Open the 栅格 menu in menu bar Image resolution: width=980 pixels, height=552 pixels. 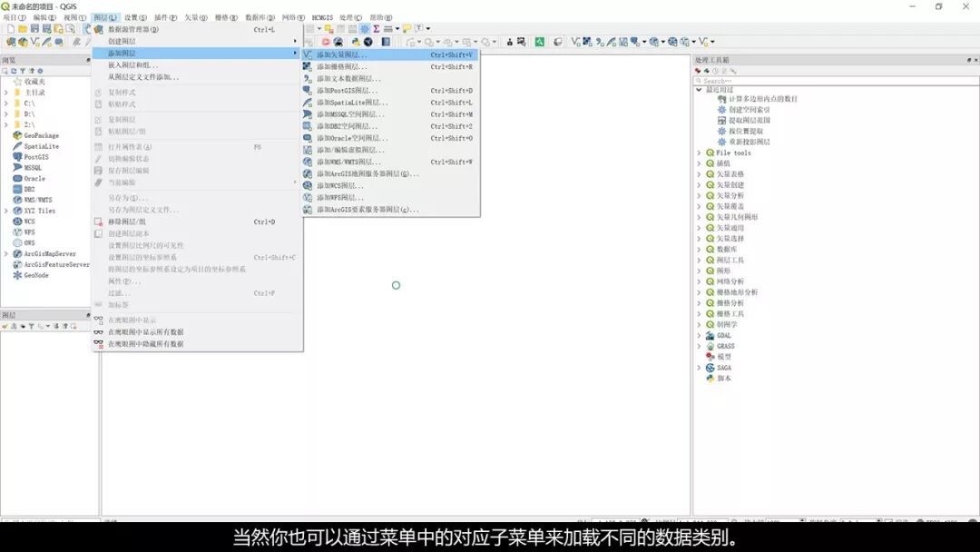(226, 17)
